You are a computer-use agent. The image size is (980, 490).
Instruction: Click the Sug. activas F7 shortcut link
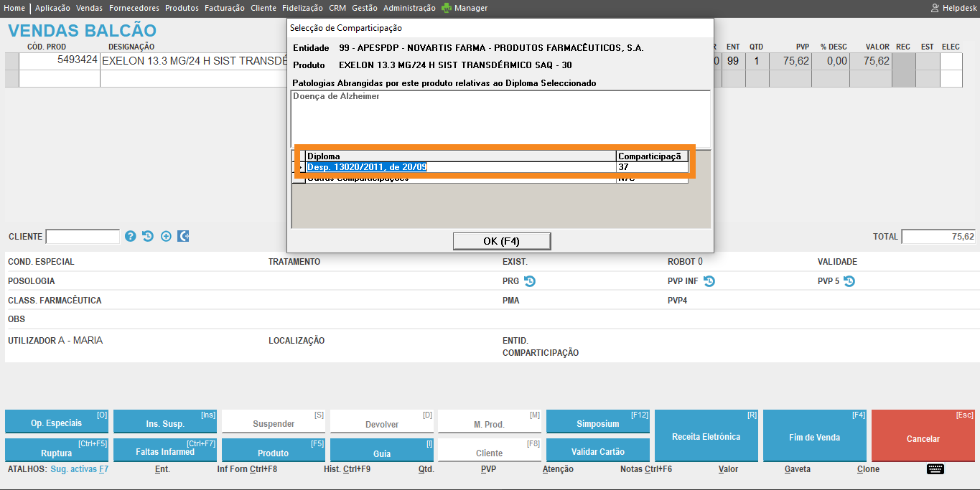pyautogui.click(x=79, y=469)
